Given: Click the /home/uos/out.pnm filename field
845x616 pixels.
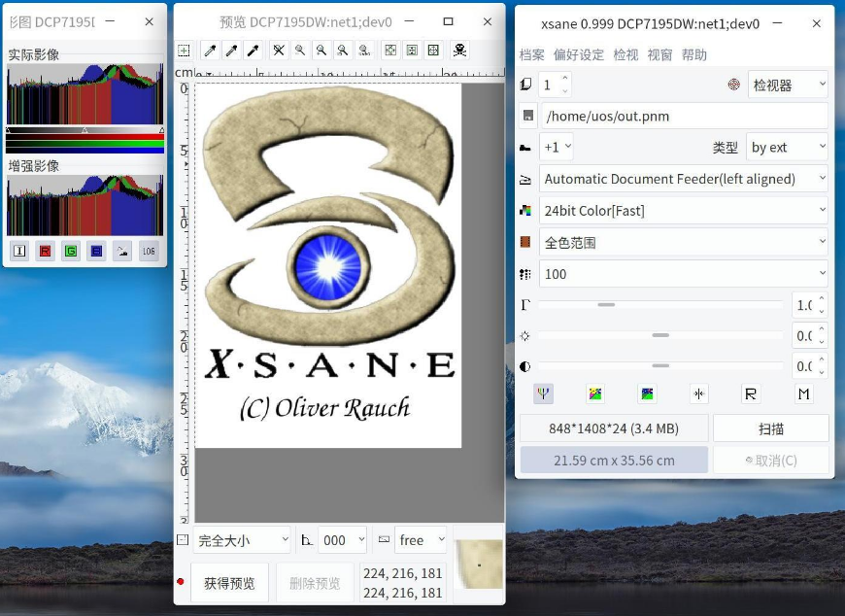Looking at the screenshot, I should pos(684,116).
